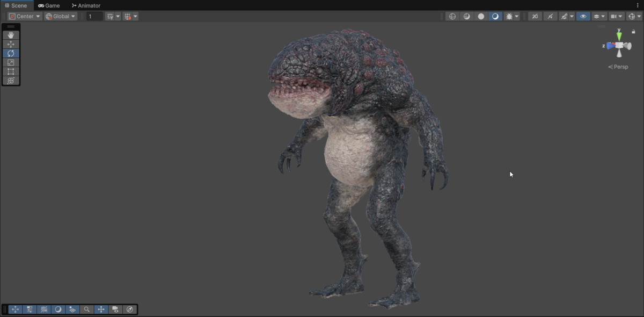Click the Persp projection label
Screen dimensions: 644x317
tap(618, 67)
